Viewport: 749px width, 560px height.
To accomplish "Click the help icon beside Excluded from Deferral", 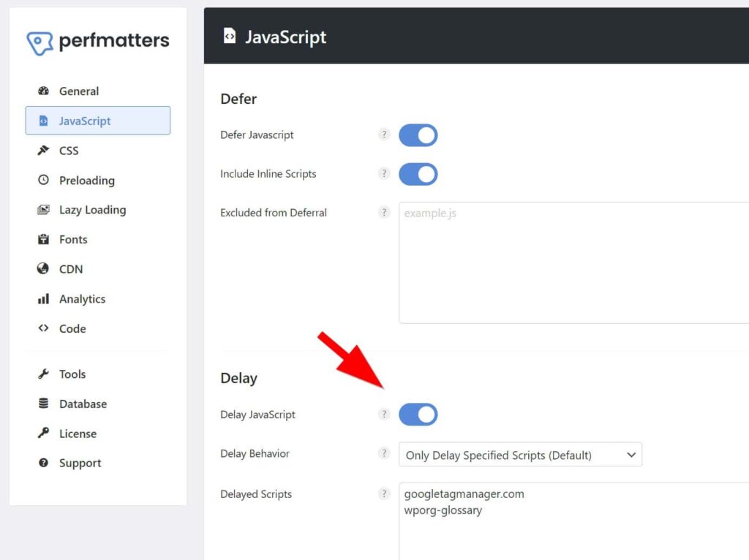I will click(x=384, y=213).
